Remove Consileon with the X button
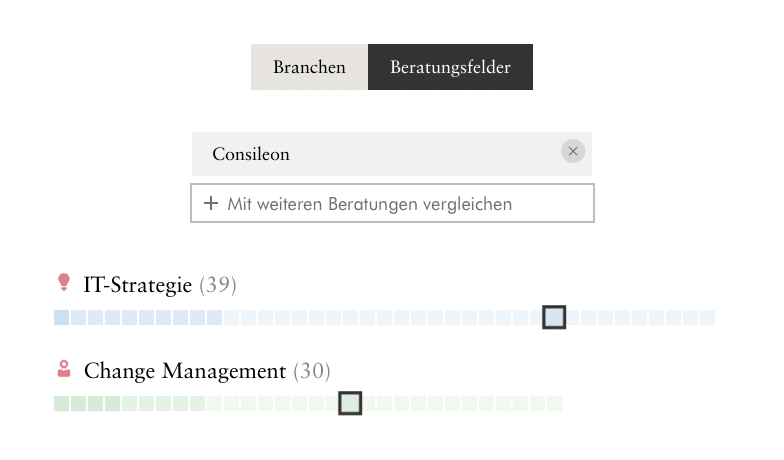 pyautogui.click(x=573, y=151)
